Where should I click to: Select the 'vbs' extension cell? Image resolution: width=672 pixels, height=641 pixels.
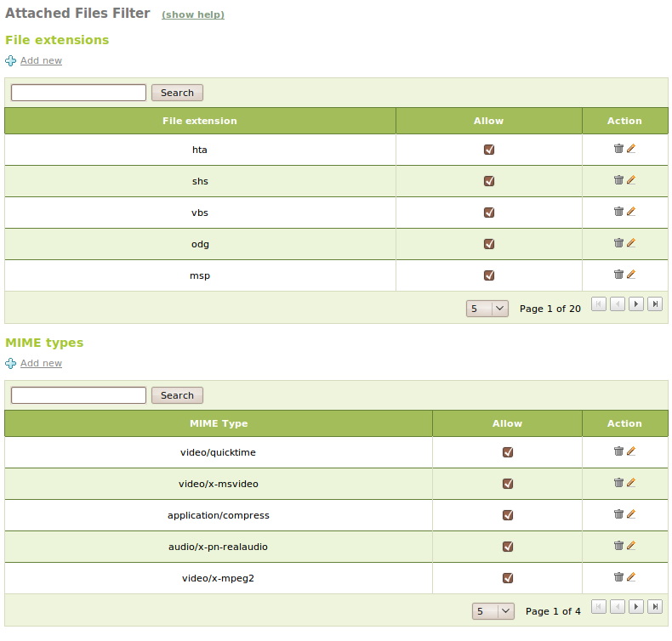(200, 213)
